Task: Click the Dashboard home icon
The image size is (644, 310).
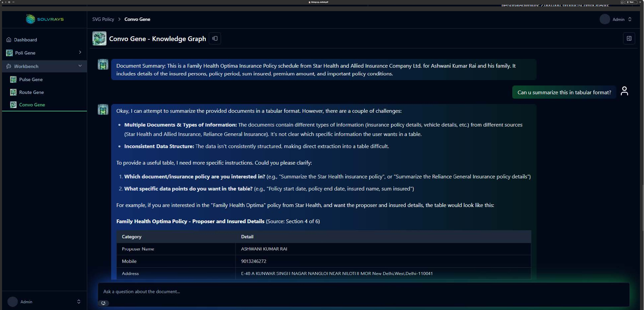Action: (9, 40)
